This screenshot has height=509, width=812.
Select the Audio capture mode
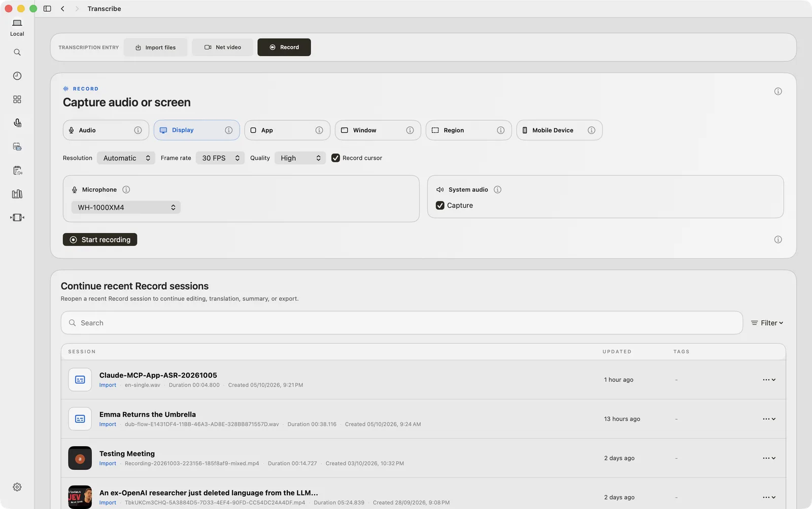pyautogui.click(x=106, y=130)
